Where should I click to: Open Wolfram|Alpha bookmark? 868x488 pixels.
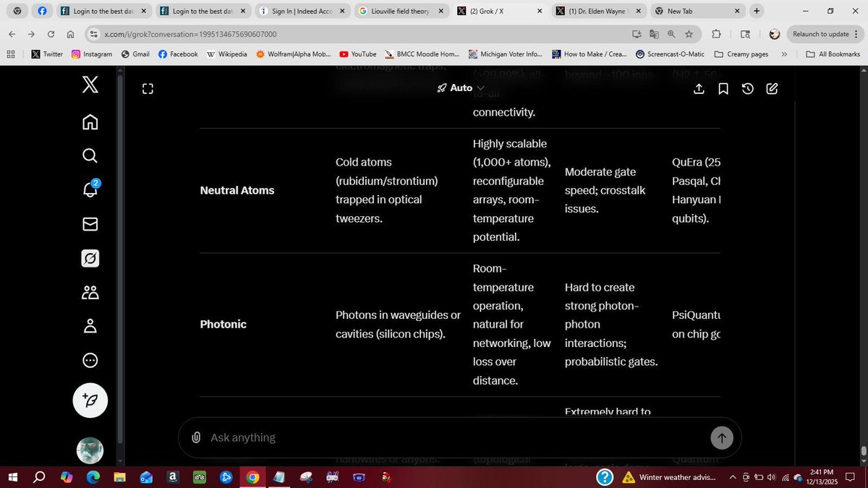coord(294,54)
